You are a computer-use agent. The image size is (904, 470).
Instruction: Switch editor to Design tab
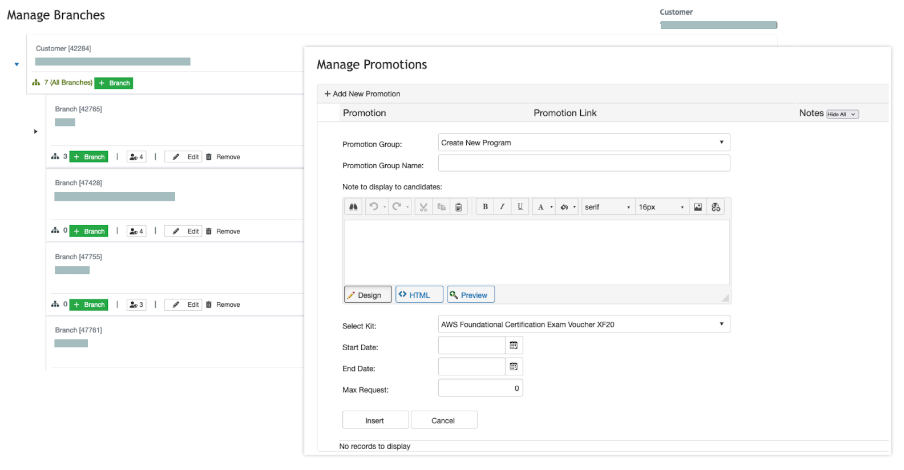(x=368, y=295)
